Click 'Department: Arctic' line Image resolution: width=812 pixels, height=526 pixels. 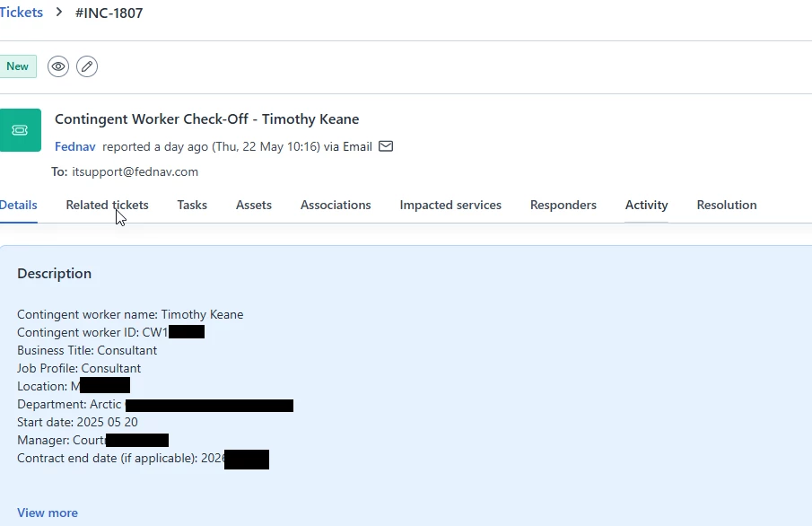155,405
